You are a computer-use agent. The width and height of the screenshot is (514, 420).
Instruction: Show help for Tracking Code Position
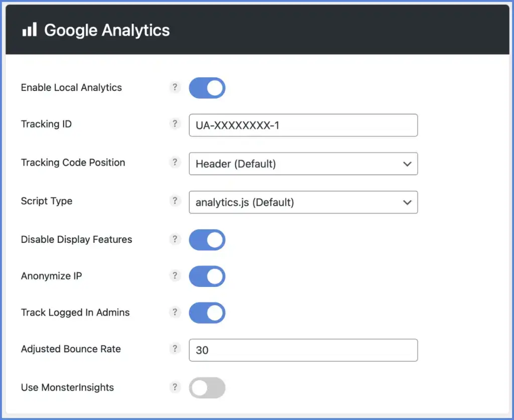175,162
